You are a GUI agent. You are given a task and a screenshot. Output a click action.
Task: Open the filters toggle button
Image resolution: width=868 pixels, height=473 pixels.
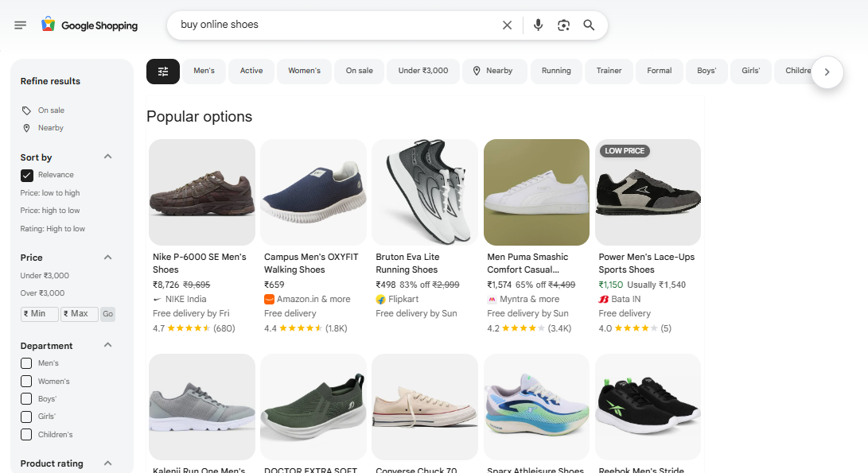pyautogui.click(x=163, y=72)
